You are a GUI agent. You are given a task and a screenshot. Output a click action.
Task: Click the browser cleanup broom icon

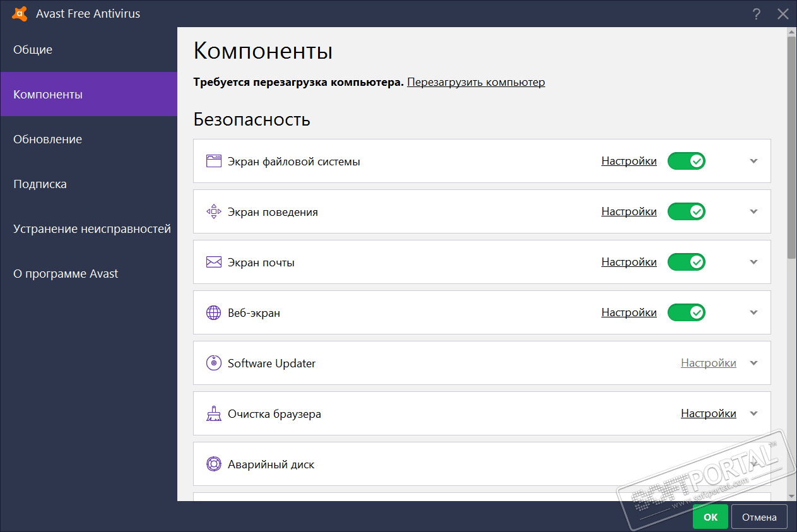click(214, 413)
